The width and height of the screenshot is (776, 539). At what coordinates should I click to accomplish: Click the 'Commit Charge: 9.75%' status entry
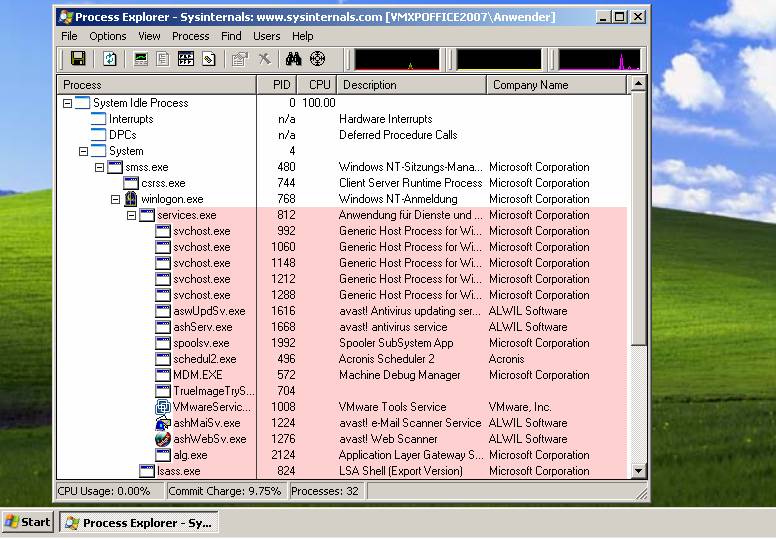pos(225,491)
